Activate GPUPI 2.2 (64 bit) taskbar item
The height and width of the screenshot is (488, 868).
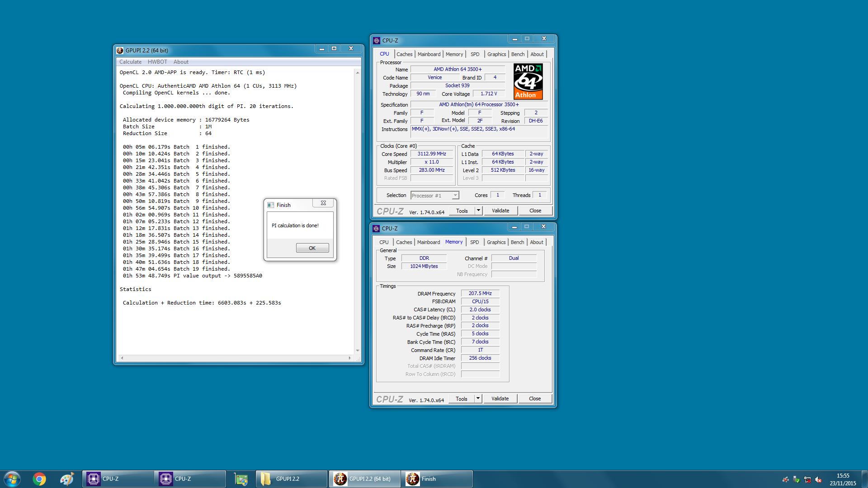click(364, 479)
